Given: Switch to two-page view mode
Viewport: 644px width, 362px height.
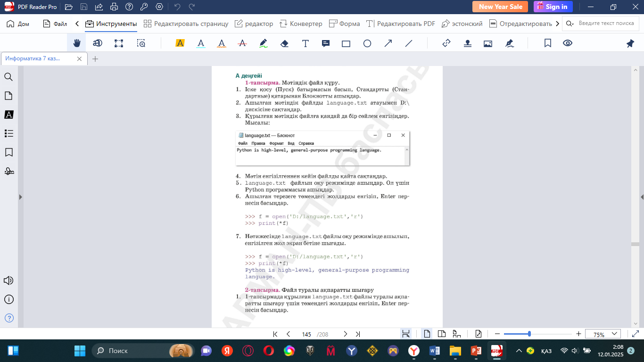Looking at the screenshot, I should [442, 334].
